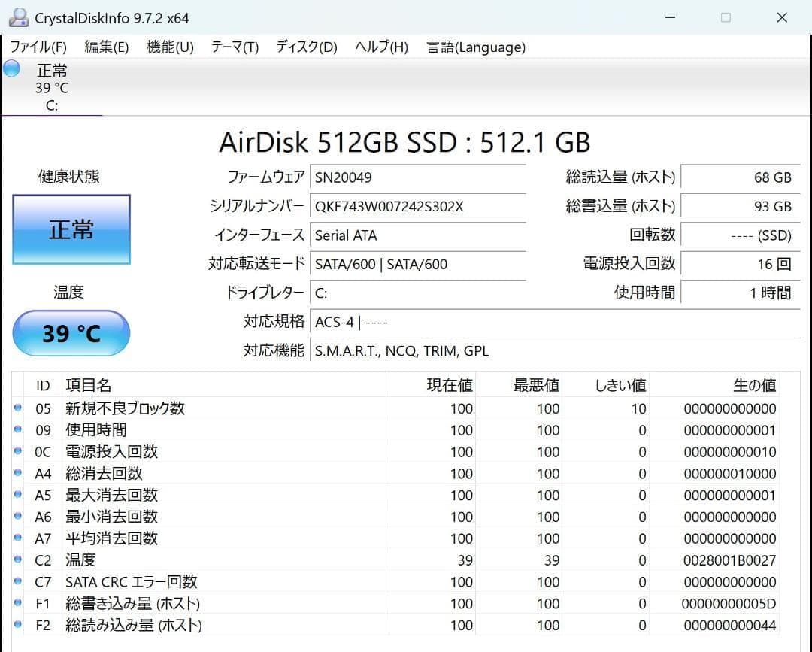This screenshot has width=812, height=652.
Task: Click the 総書込量 (ホスト) label
Action: 620,207
